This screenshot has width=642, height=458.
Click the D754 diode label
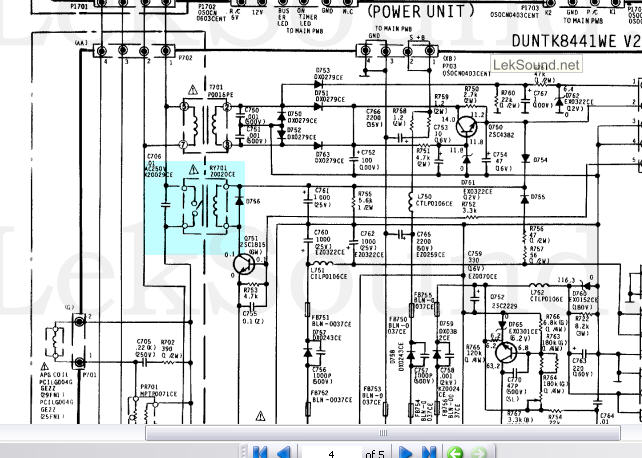point(540,160)
